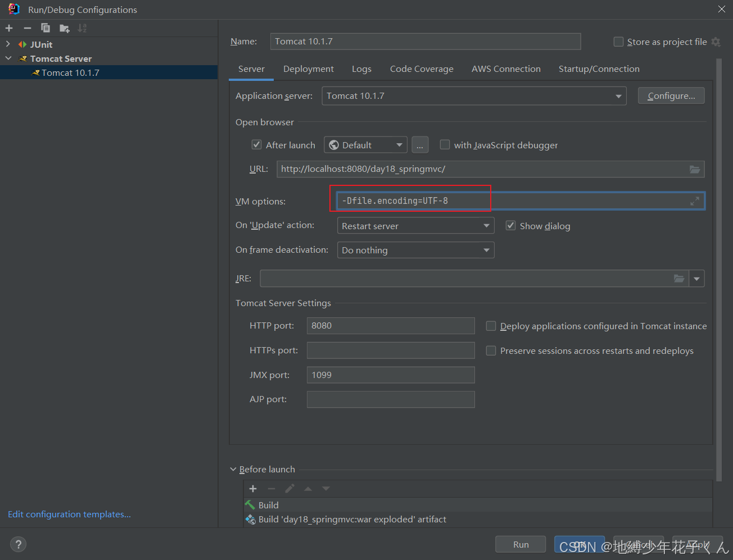This screenshot has height=560, width=733.
Task: Open browse folder icon in URL field
Action: point(695,169)
